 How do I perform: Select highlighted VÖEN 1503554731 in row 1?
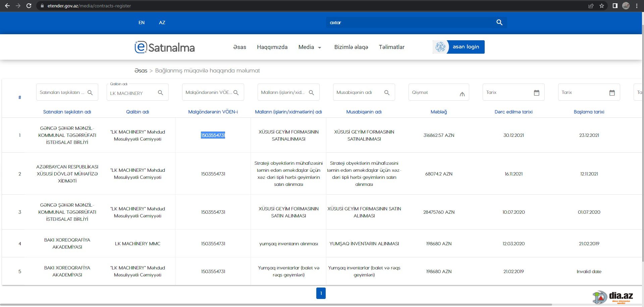click(213, 135)
